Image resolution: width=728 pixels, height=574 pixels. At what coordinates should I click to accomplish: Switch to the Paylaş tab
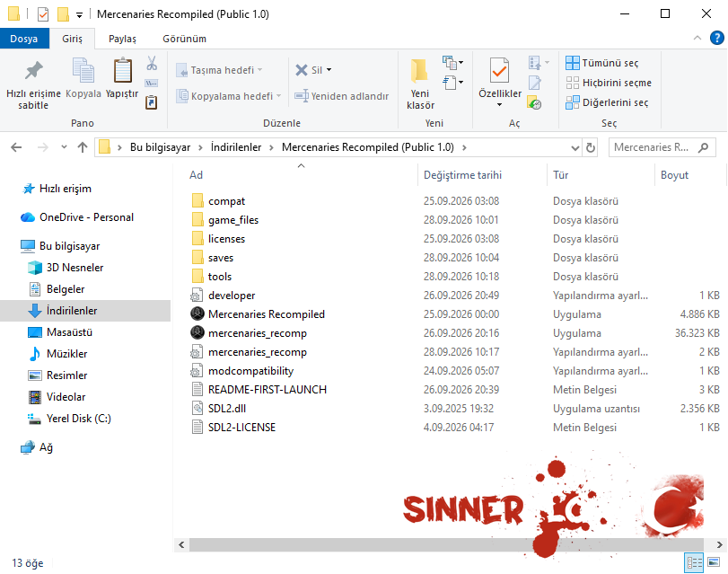(123, 39)
